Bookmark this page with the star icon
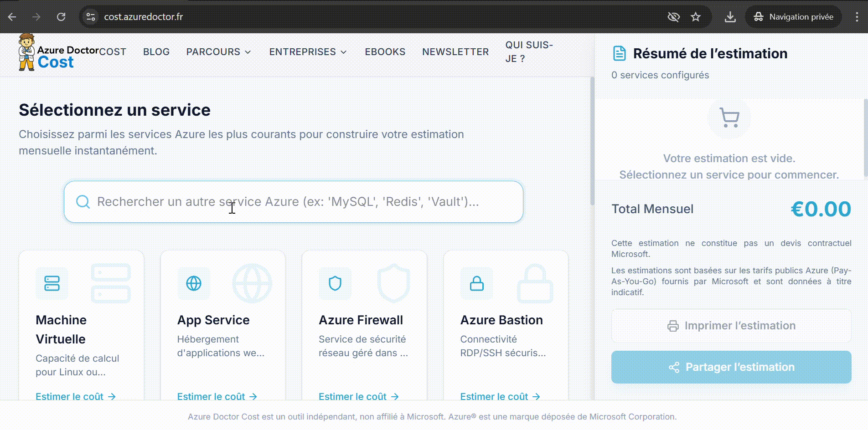Viewport: 868px width, 430px height. click(696, 17)
